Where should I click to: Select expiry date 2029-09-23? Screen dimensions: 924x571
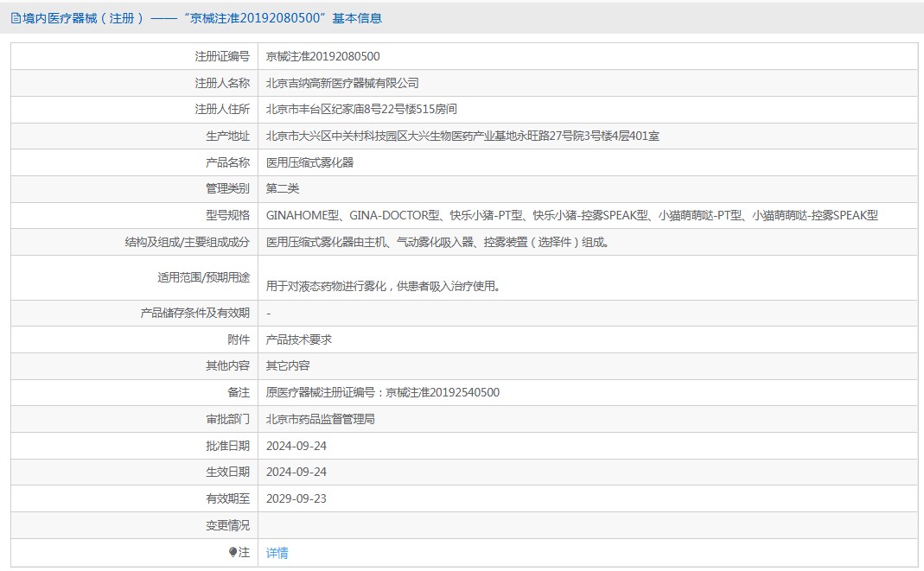[296, 498]
